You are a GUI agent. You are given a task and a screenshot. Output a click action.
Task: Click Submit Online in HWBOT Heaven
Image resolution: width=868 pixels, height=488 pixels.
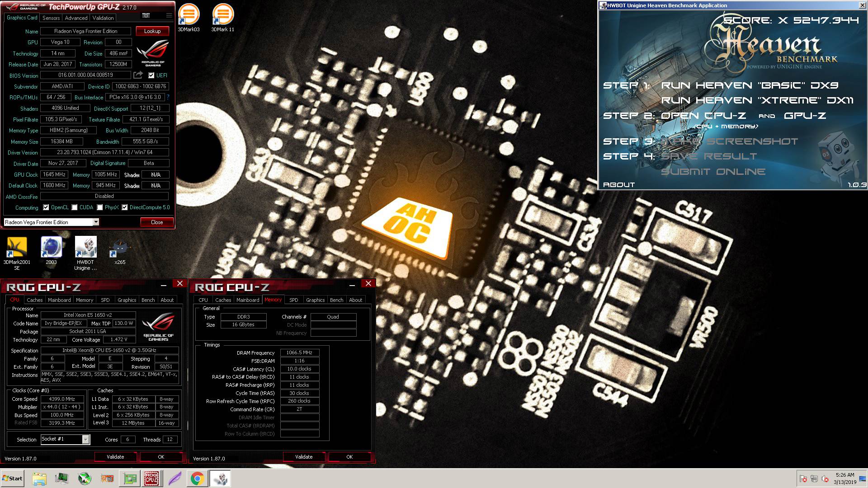tap(713, 172)
